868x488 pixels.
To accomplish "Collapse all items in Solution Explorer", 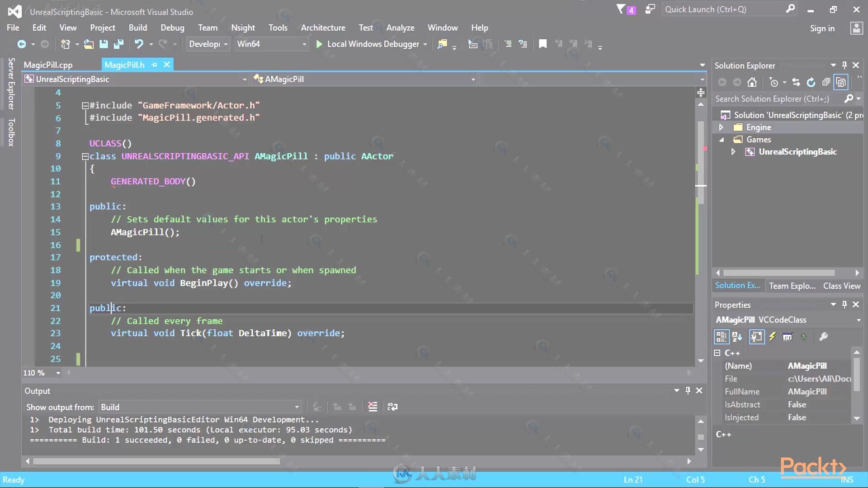I will (826, 82).
